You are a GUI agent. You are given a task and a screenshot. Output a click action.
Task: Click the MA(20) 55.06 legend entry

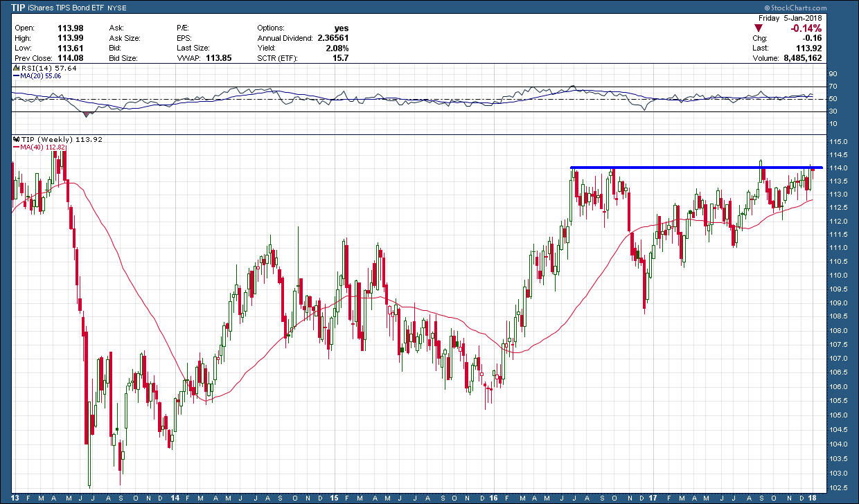(38, 75)
